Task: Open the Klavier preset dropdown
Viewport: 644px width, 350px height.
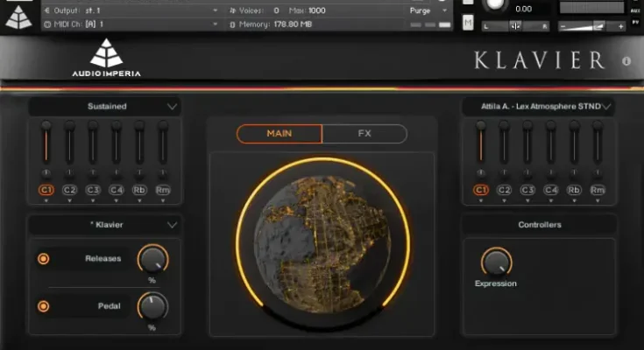Action: pyautogui.click(x=172, y=225)
